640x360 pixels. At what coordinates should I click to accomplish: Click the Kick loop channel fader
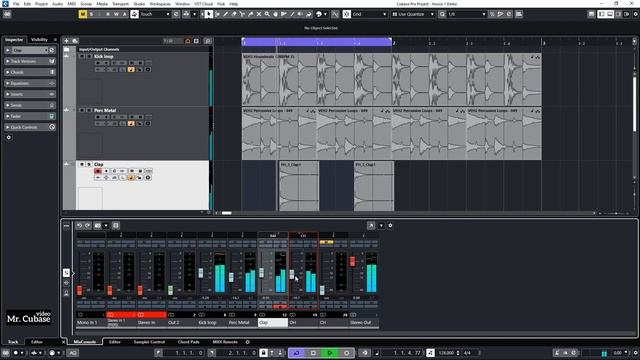[x=201, y=273]
